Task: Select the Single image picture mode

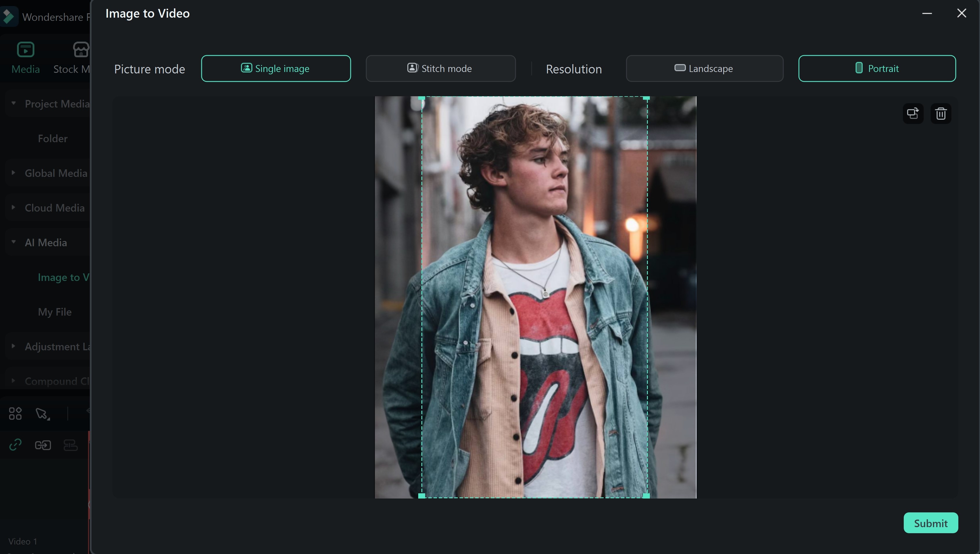Action: pyautogui.click(x=276, y=68)
